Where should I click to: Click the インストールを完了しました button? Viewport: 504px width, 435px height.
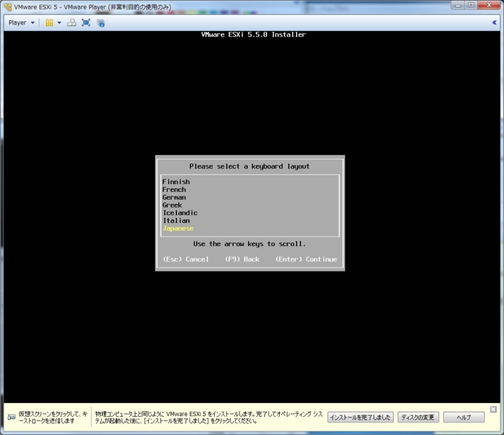[360, 417]
